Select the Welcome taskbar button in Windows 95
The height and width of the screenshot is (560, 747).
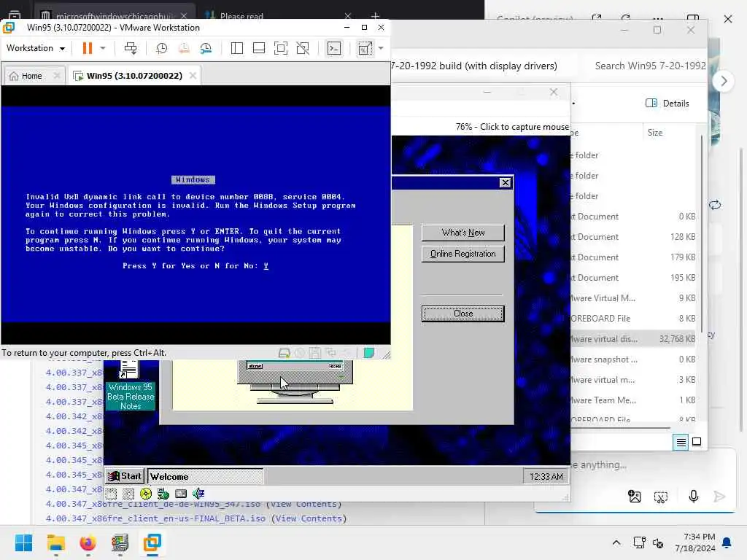(x=205, y=477)
